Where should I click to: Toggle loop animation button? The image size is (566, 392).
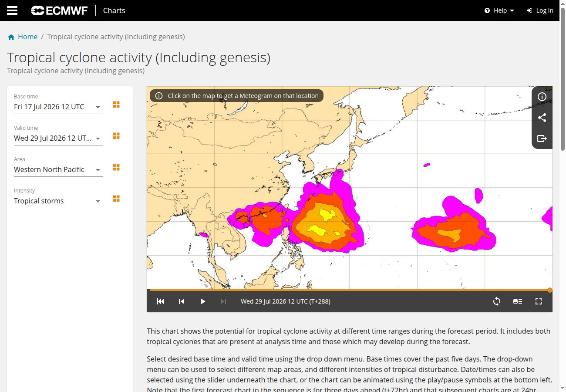(x=497, y=301)
